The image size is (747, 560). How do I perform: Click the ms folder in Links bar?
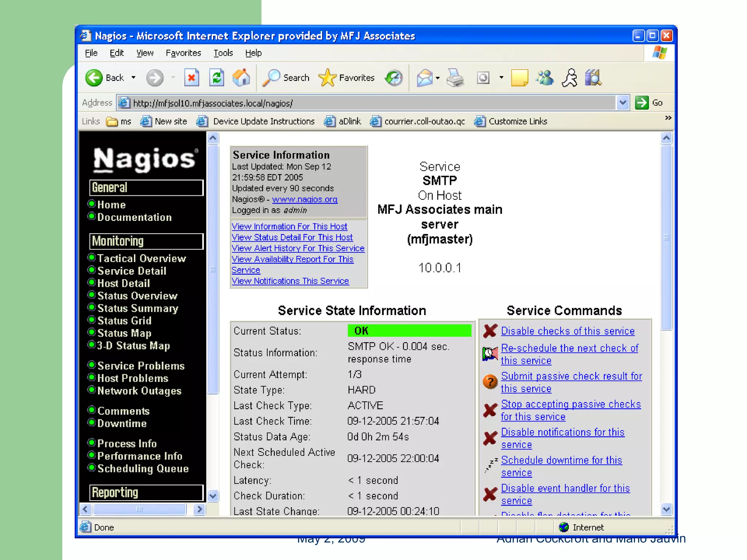tap(119, 121)
